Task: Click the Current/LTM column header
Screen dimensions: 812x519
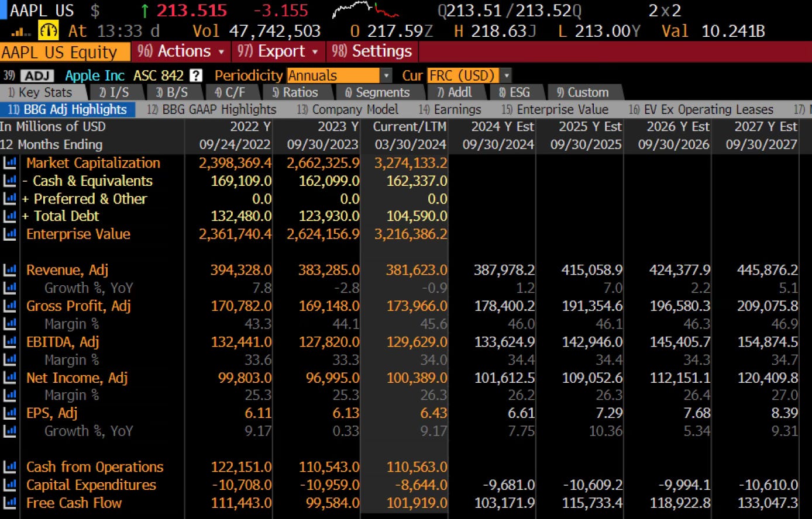Action: (x=410, y=126)
